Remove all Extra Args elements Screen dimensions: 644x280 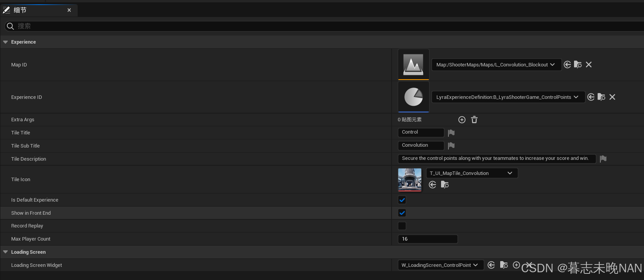pyautogui.click(x=474, y=120)
